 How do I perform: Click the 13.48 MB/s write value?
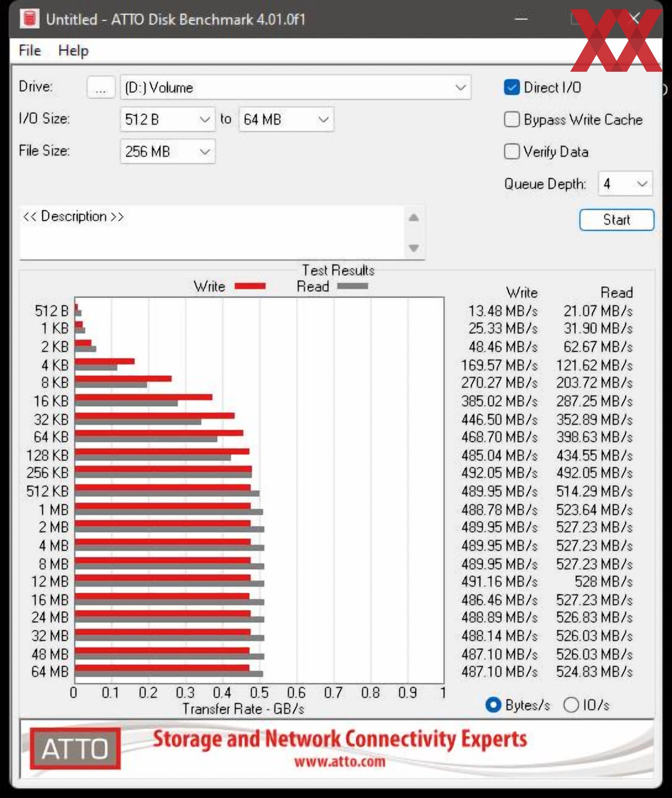(x=503, y=311)
